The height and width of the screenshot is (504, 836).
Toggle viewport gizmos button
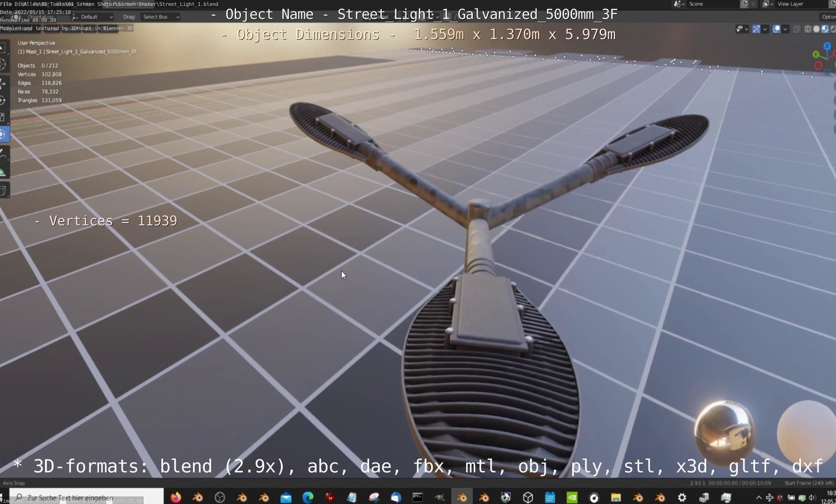click(x=756, y=29)
